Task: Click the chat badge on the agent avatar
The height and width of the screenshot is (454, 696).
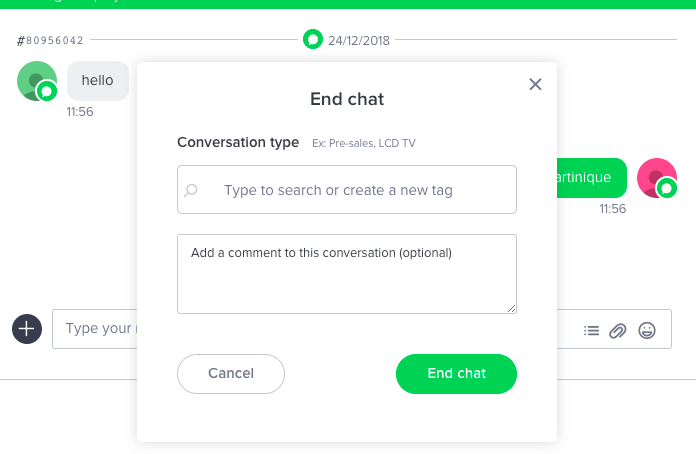Action: [667, 189]
